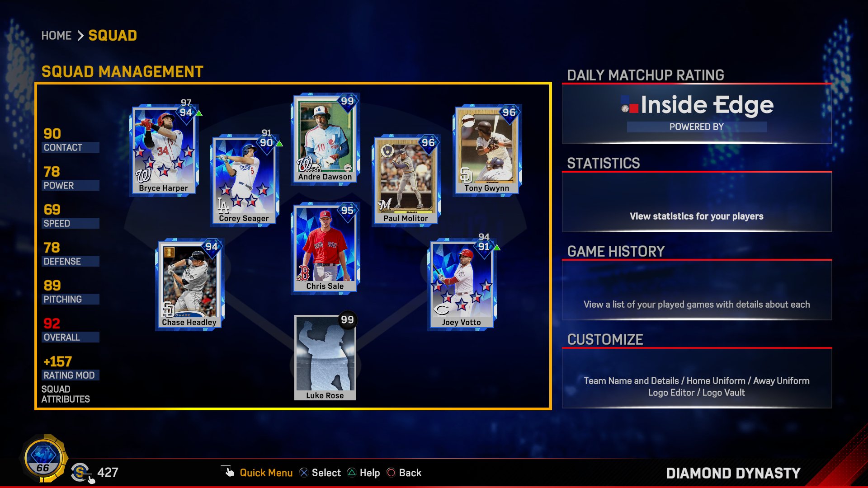Viewport: 868px width, 488px height.
Task: Open the Quick Menu
Action: pyautogui.click(x=266, y=473)
